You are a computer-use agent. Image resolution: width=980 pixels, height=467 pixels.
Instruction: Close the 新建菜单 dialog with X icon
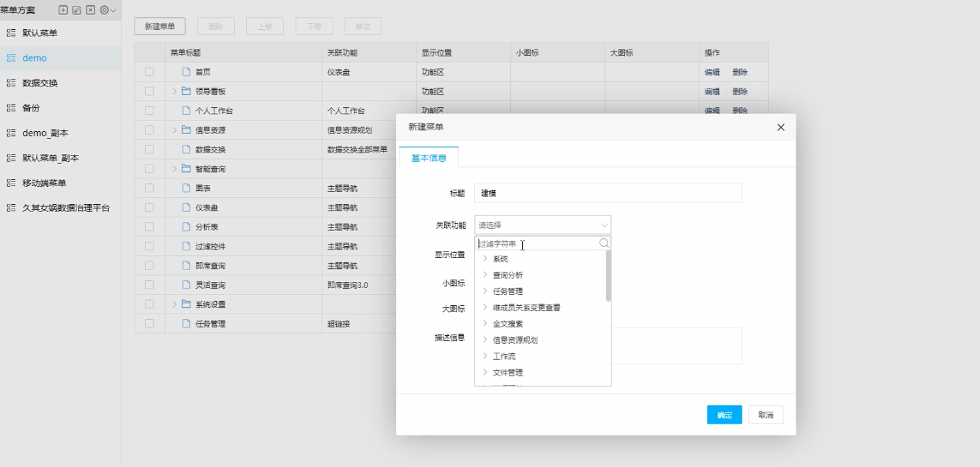[781, 128]
